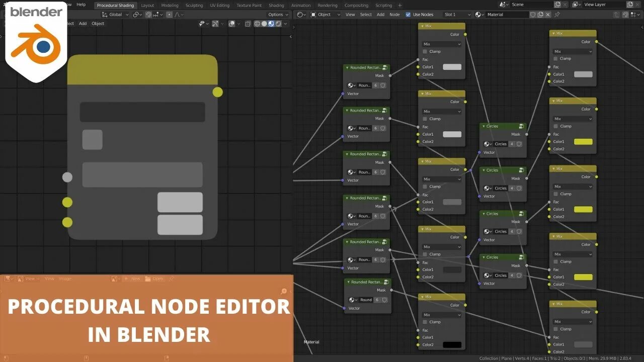Click the delete scene X icon
The image size is (644, 362).
tap(565, 5)
